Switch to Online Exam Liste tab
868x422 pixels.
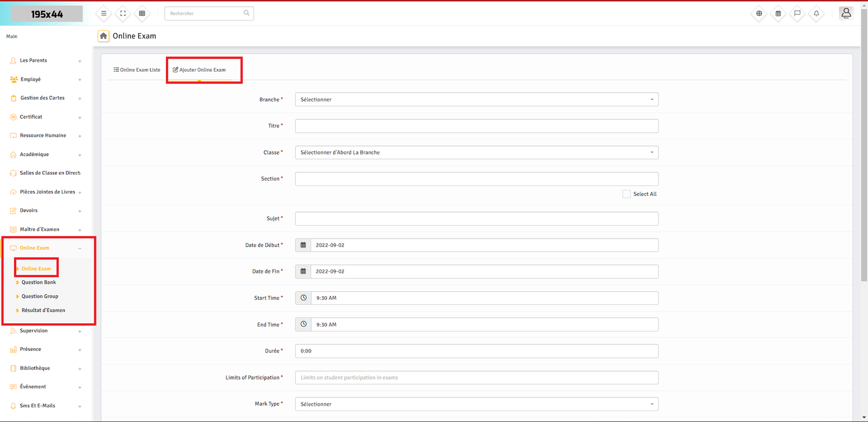click(x=137, y=70)
